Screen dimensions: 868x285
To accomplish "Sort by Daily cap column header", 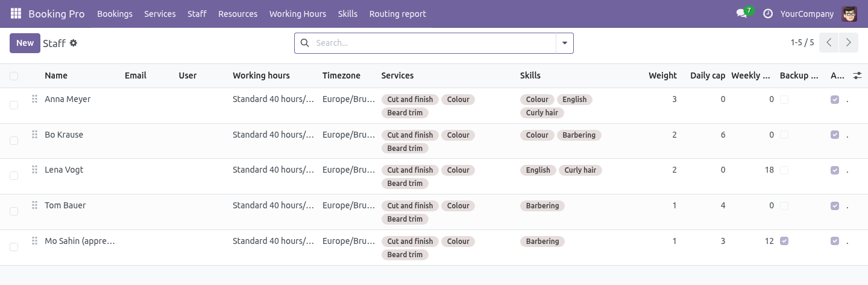I will point(708,75).
